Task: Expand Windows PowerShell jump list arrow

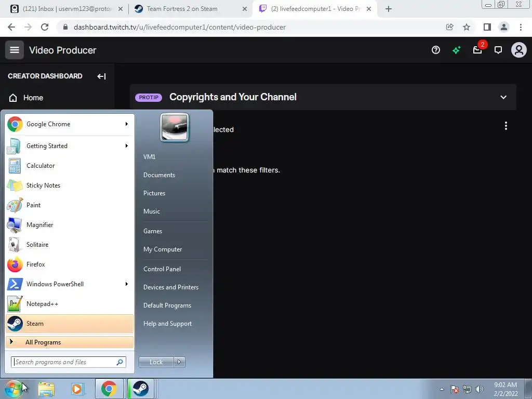Action: pos(127,284)
